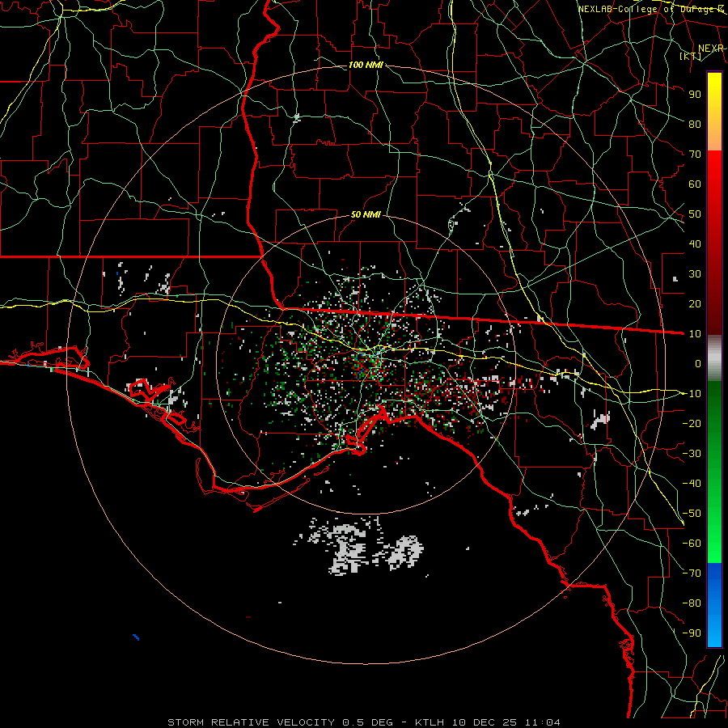Click the isolated small blue echo over the Gulf
This screenshot has height=728, width=728.
(136, 637)
